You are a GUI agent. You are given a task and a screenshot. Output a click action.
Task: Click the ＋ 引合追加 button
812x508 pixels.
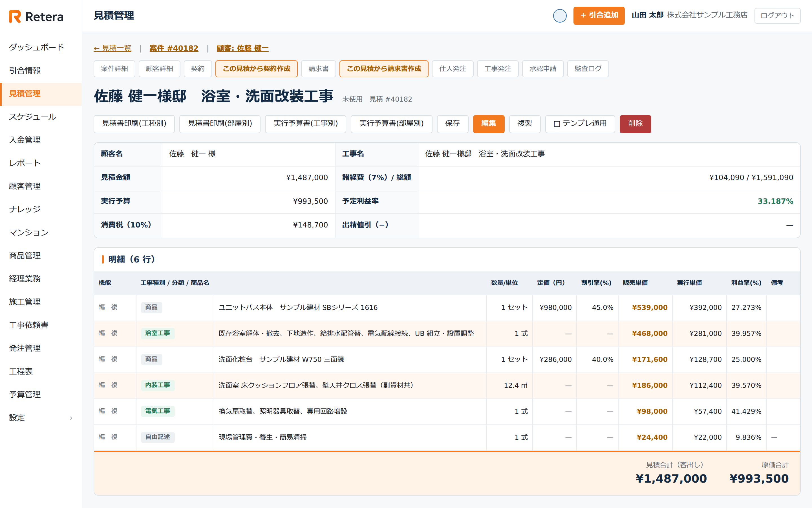[599, 16]
